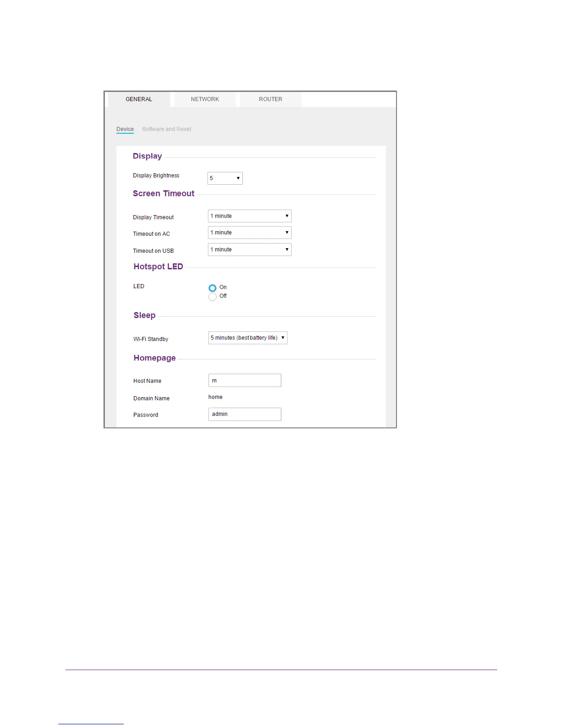Screen dimensions: 563x728
Task: Expand the Display Timeout dropdown
Action: click(250, 216)
